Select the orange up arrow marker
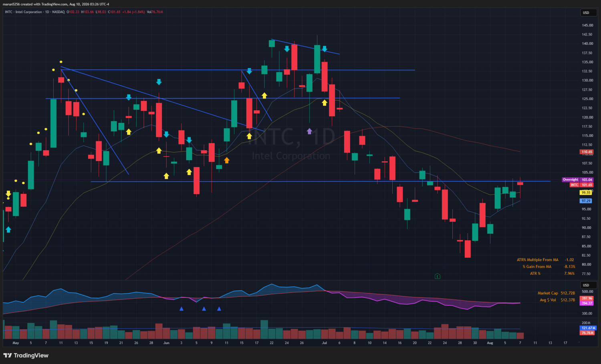Screen dimensions: 601x364 pos(227,160)
